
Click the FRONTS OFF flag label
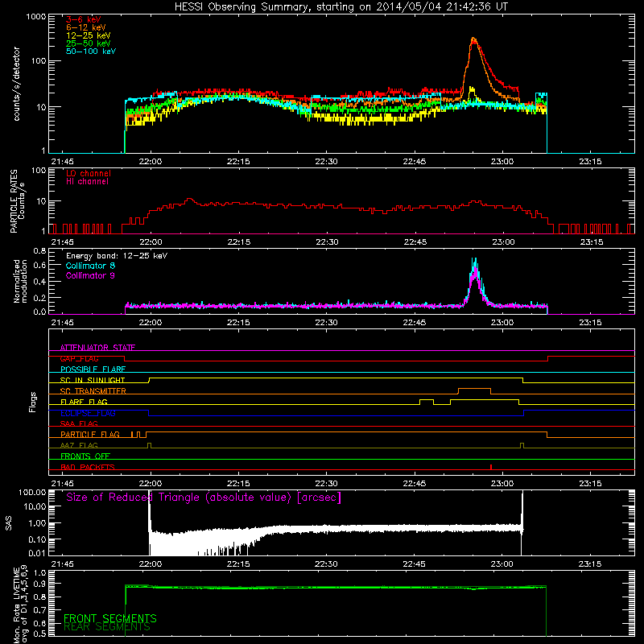coord(85,456)
